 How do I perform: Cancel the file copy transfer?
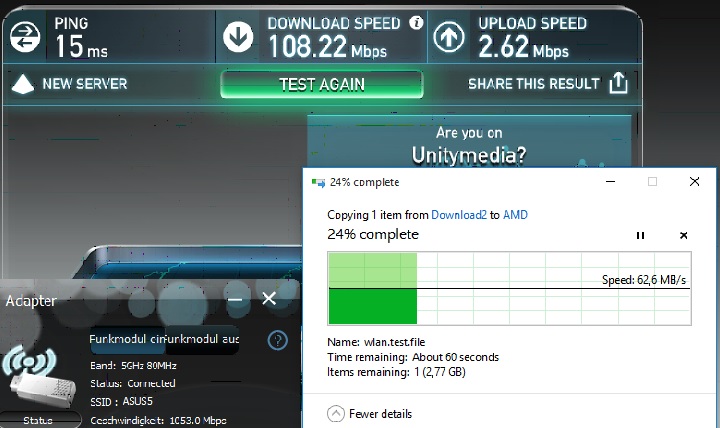point(683,236)
